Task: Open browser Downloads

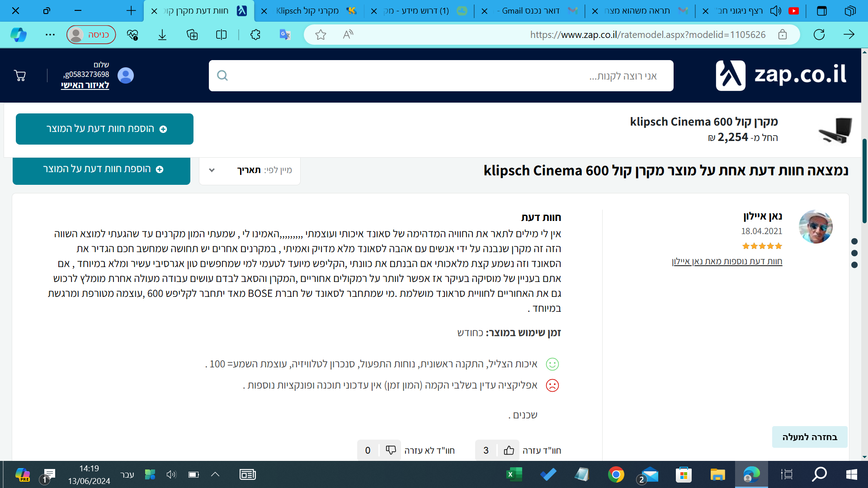Action: 162,34
